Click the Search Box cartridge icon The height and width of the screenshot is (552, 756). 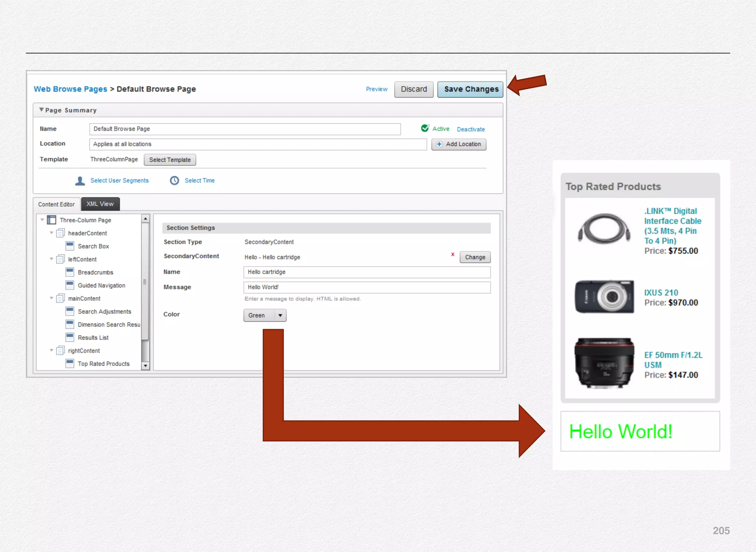[69, 246]
